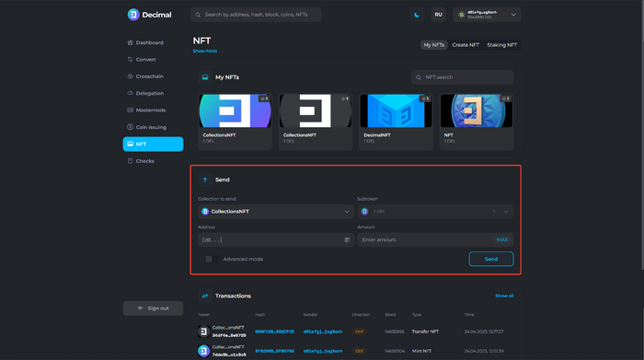The height and width of the screenshot is (360, 644).
Task: Select the DecimalNFT thumbnail card
Action: [396, 122]
